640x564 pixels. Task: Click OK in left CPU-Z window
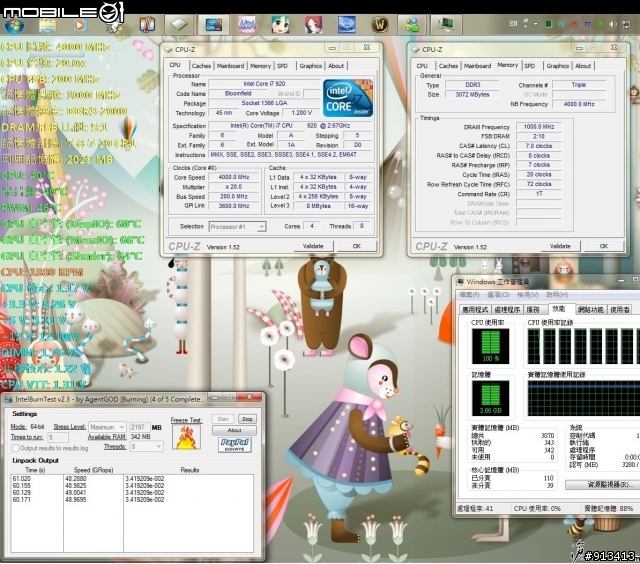[356, 246]
